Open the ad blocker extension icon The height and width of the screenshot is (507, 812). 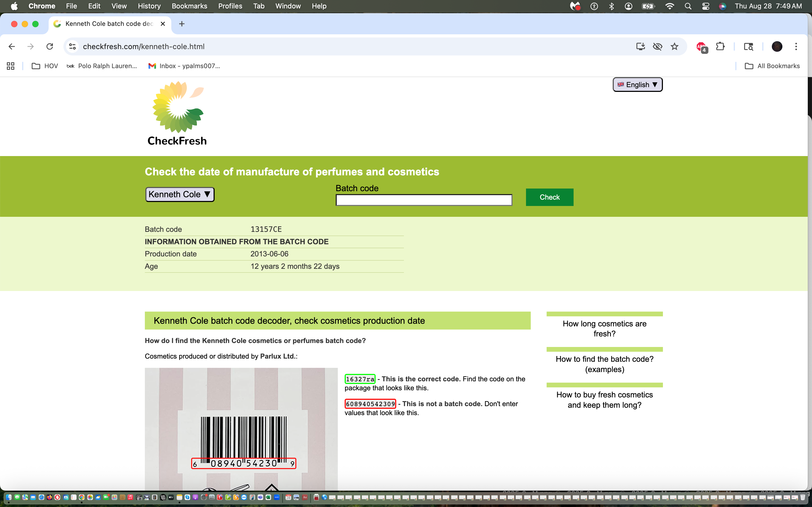(x=701, y=47)
